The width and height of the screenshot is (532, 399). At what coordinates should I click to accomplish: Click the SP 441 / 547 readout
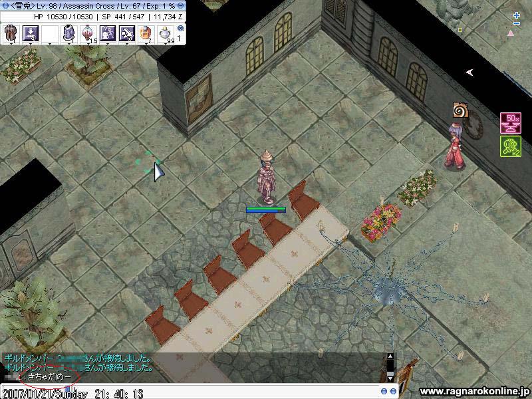(123, 17)
